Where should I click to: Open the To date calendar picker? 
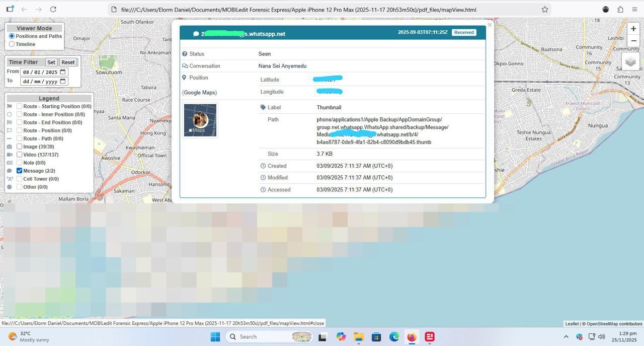click(63, 81)
